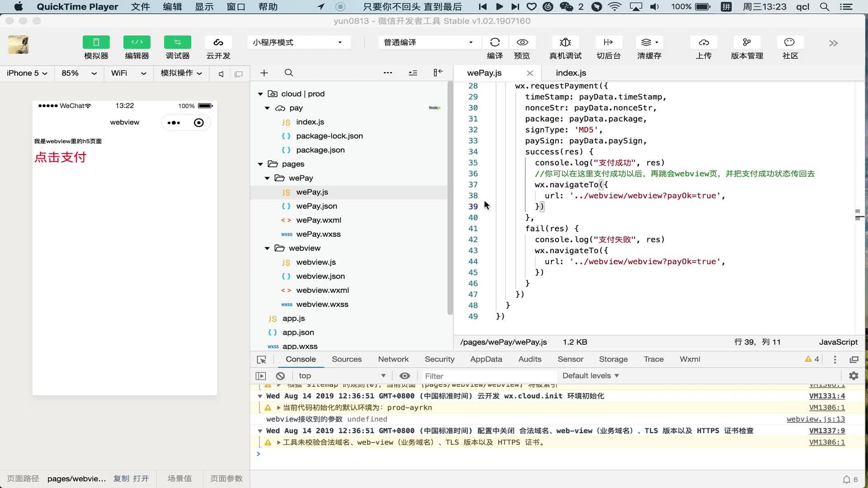This screenshot has height=488, width=868.
Task: Collapse the cloud | prod folder
Action: click(260, 94)
